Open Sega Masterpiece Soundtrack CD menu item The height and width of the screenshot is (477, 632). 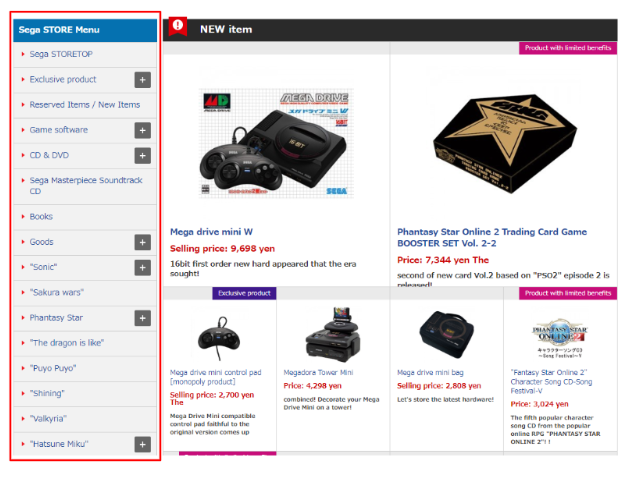tap(86, 185)
